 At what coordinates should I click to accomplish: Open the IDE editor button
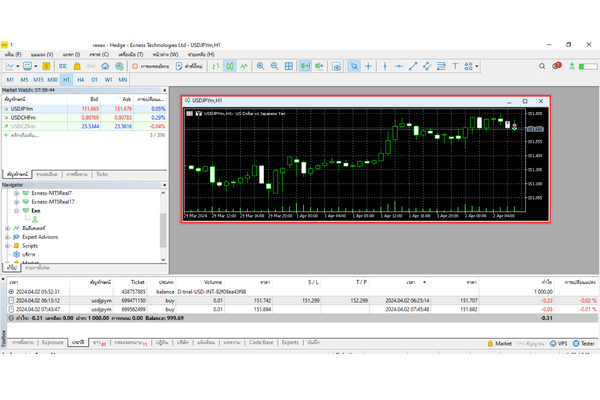click(x=62, y=65)
